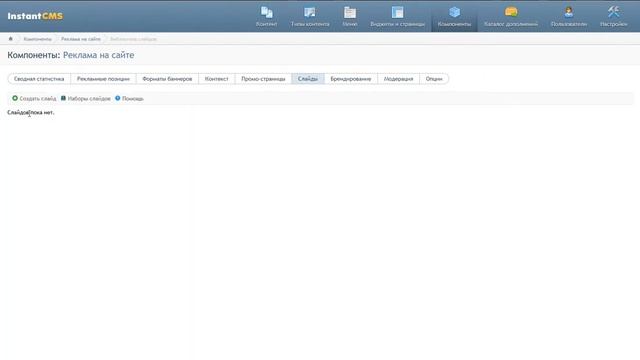Open the Контент section icon

pos(267,12)
